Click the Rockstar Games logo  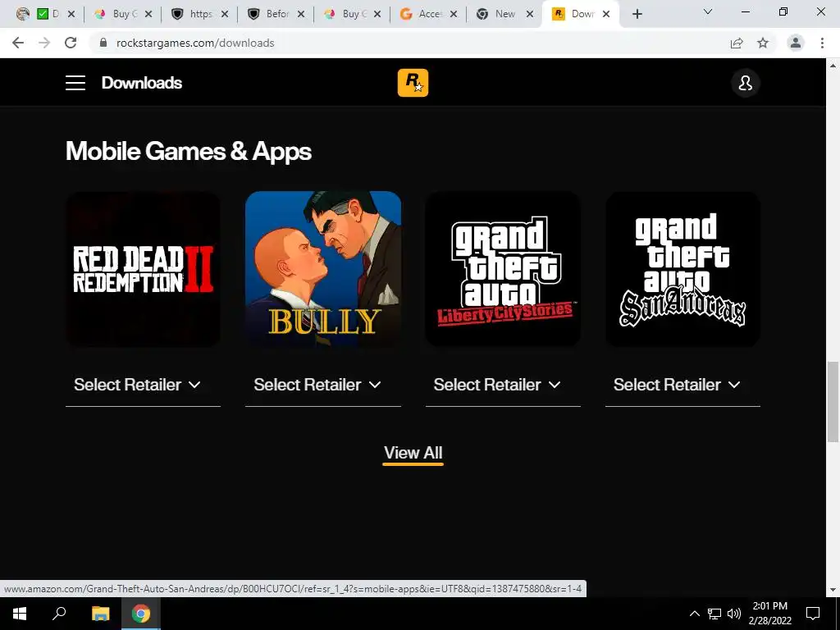(x=413, y=83)
